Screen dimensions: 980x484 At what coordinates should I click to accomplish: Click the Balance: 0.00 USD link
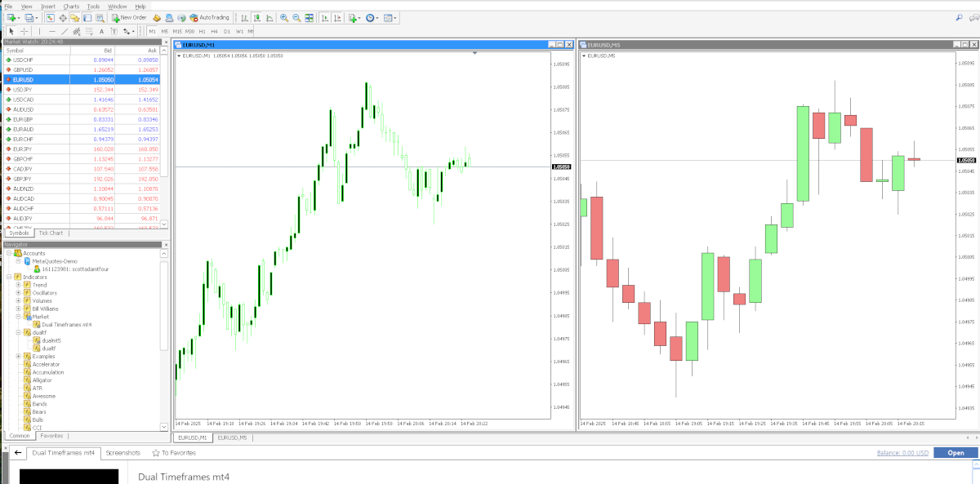[x=902, y=452]
